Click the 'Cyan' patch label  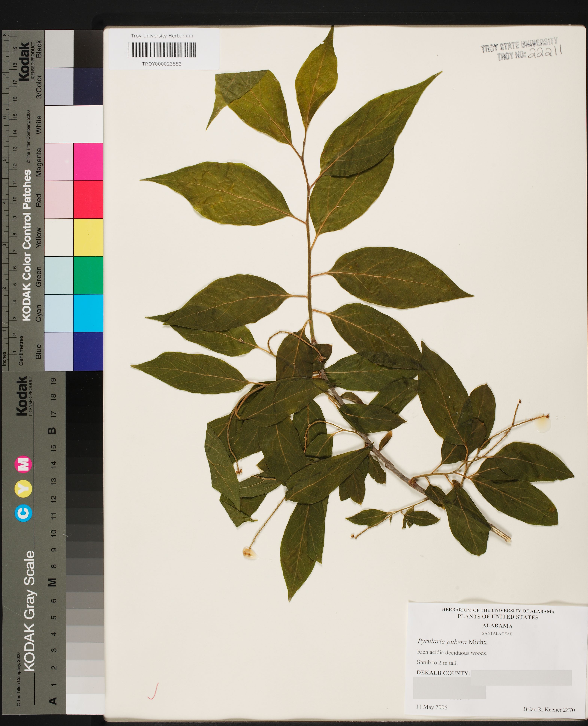pos(39,313)
